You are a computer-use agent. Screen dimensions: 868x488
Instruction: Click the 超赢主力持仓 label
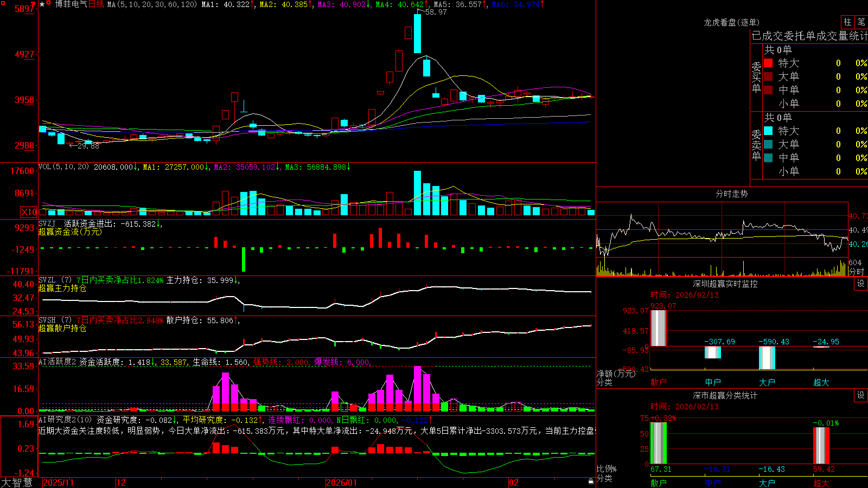click(x=62, y=288)
